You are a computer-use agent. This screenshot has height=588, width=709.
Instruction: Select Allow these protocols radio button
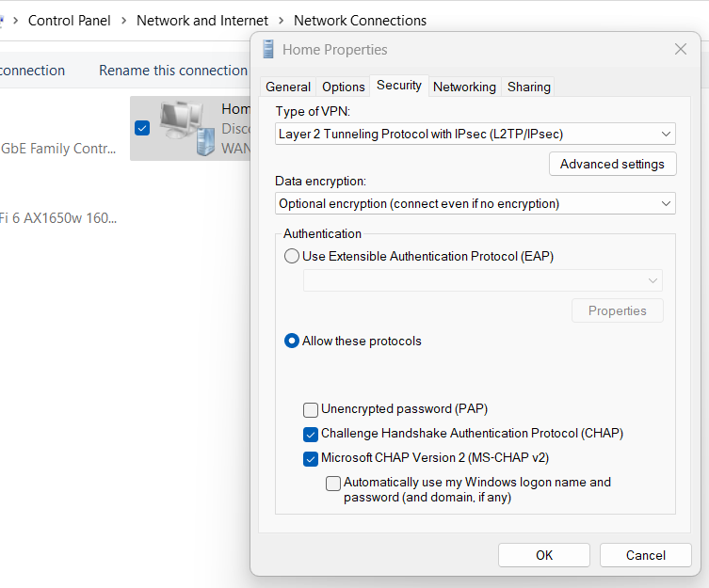[292, 341]
